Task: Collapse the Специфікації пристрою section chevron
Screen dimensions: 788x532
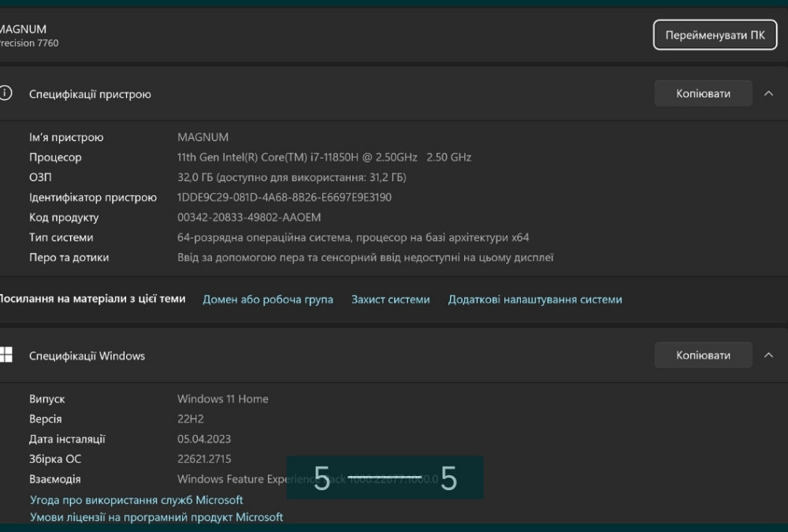Action: pos(768,93)
